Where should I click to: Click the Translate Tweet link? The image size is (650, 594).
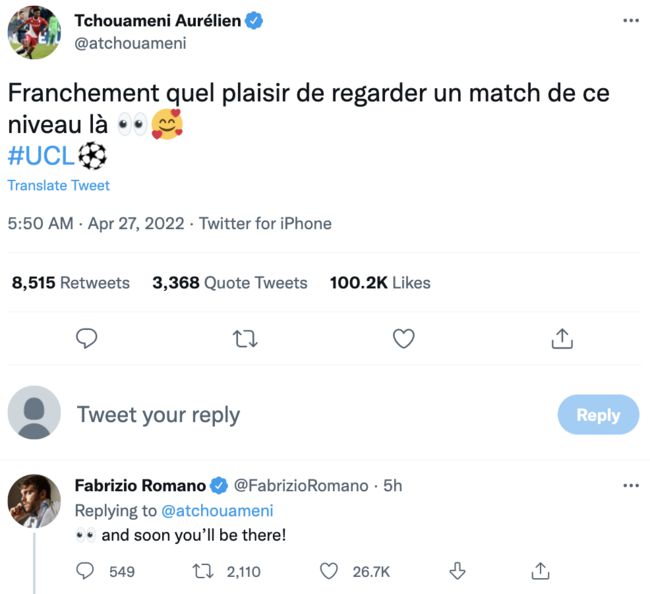pyautogui.click(x=58, y=185)
